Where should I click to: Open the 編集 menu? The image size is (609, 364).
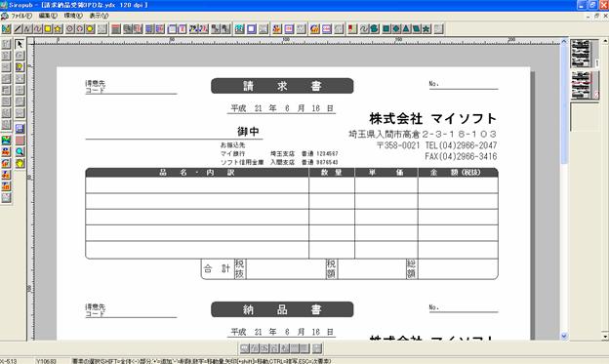coord(48,16)
